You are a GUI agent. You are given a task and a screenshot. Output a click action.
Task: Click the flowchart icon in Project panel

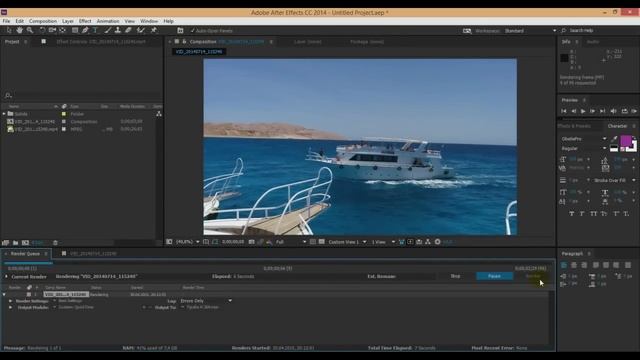159,114
